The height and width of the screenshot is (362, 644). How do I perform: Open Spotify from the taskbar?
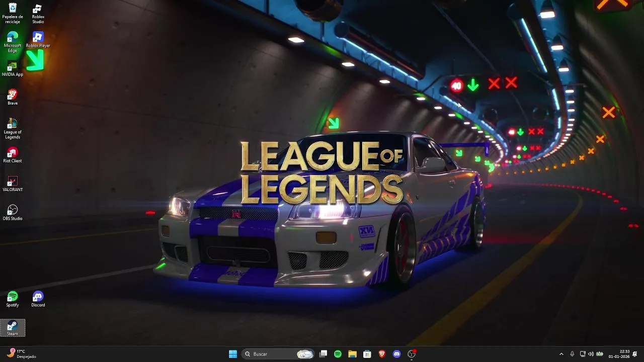point(338,354)
